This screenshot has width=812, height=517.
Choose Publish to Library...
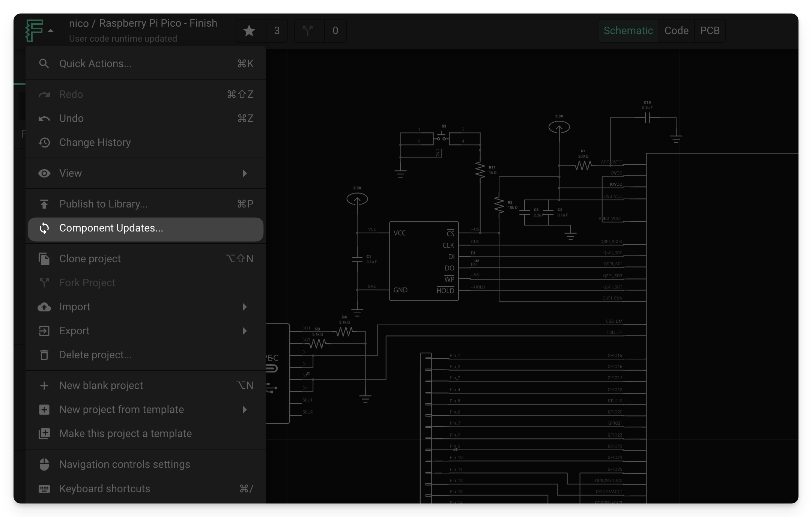coord(146,204)
